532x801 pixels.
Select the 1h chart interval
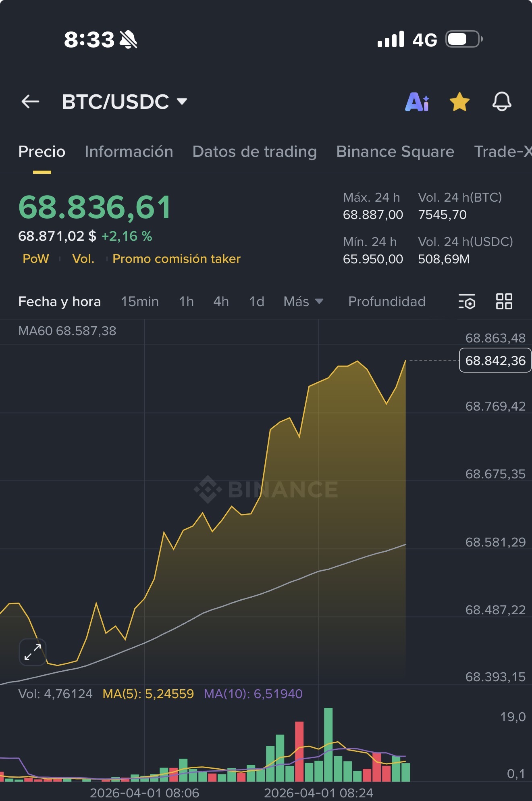[187, 301]
